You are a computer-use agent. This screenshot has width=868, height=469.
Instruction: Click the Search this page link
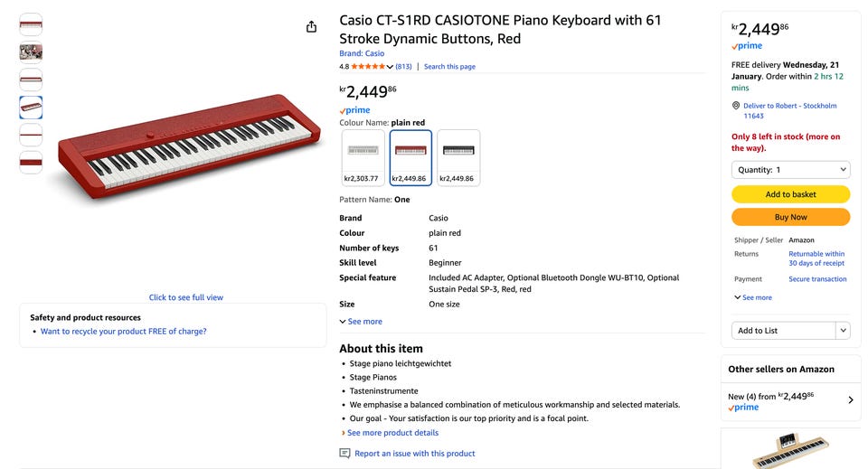click(449, 67)
